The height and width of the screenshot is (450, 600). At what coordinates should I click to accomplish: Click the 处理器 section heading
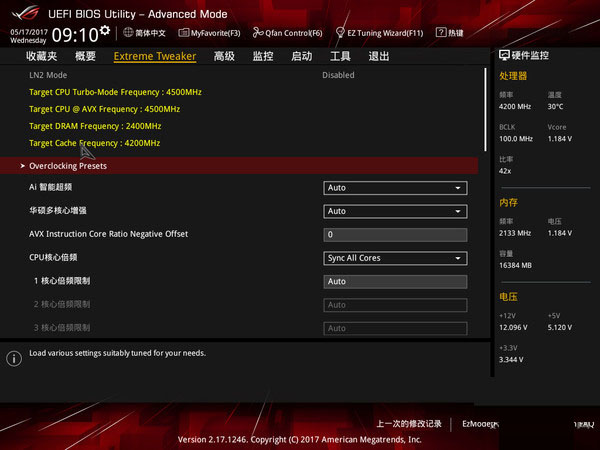pos(513,76)
